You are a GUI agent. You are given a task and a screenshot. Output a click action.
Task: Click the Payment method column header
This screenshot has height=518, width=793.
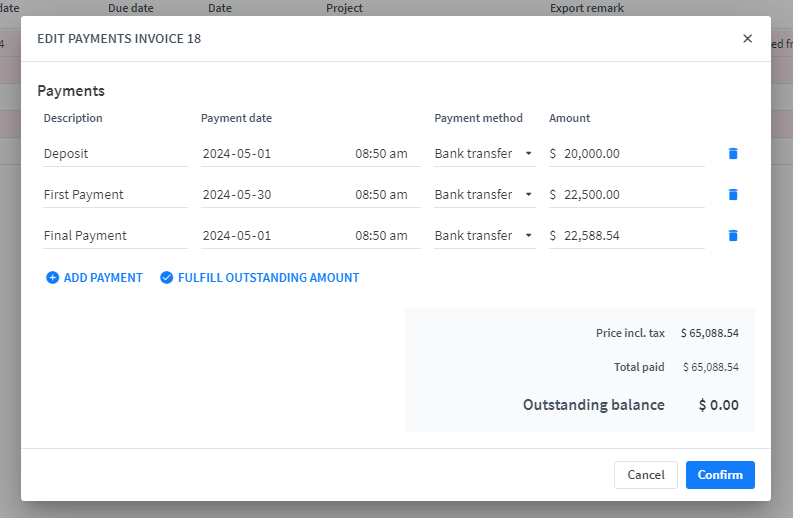coord(478,118)
